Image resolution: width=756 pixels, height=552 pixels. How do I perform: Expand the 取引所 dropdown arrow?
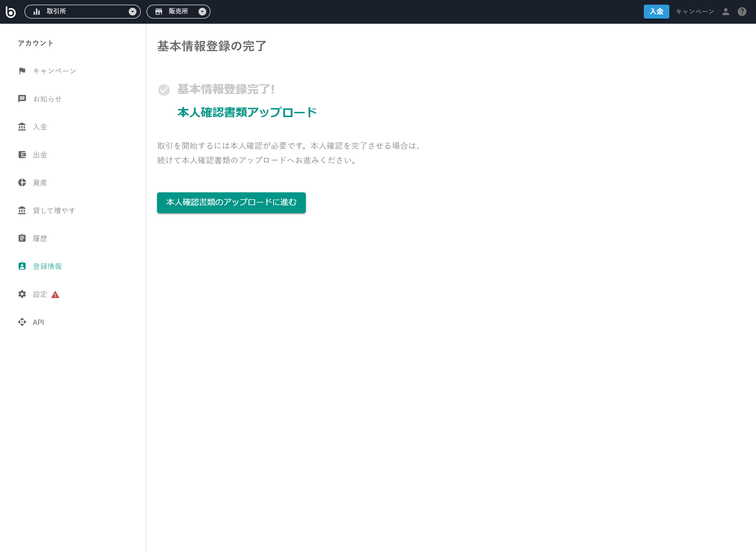(x=132, y=12)
